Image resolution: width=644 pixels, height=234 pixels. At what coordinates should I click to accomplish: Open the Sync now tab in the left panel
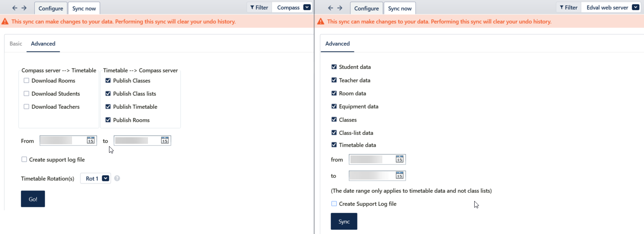(84, 8)
